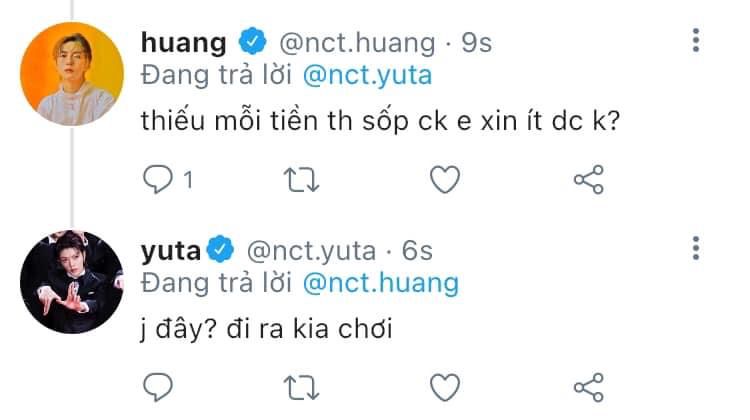Open huang display name profile
The height and width of the screenshot is (420, 750).
click(184, 43)
